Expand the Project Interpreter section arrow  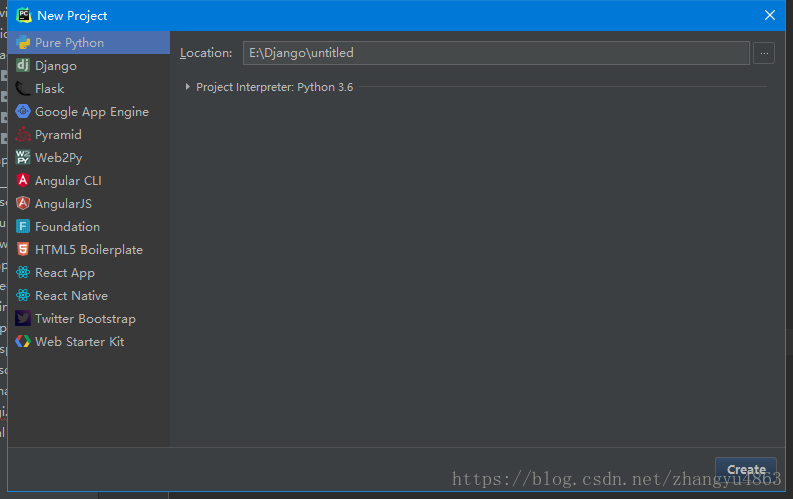click(x=188, y=87)
